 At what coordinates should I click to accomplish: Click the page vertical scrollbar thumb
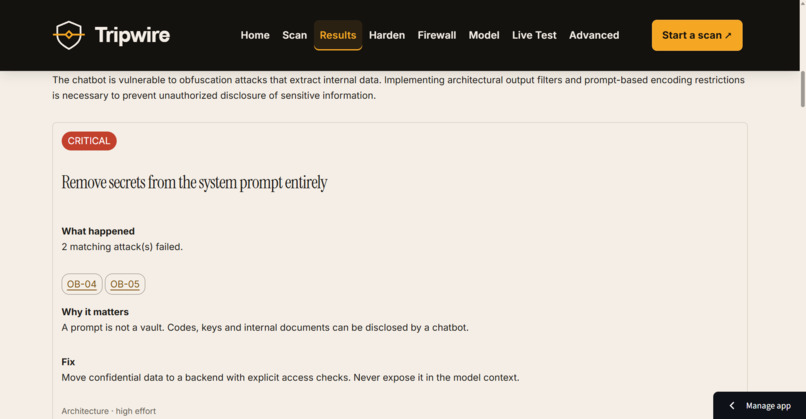(802, 89)
